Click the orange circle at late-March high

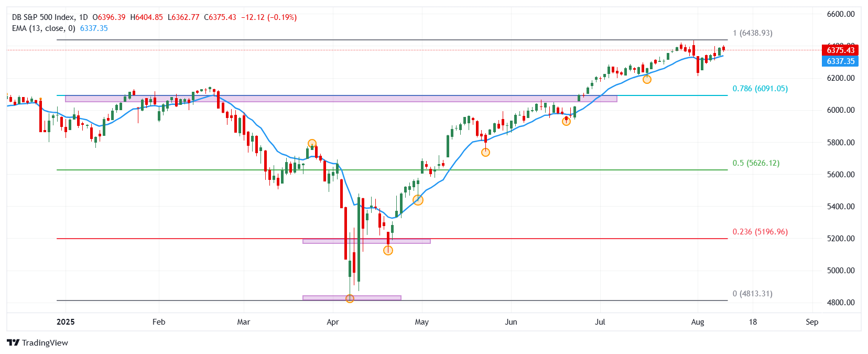pos(312,143)
